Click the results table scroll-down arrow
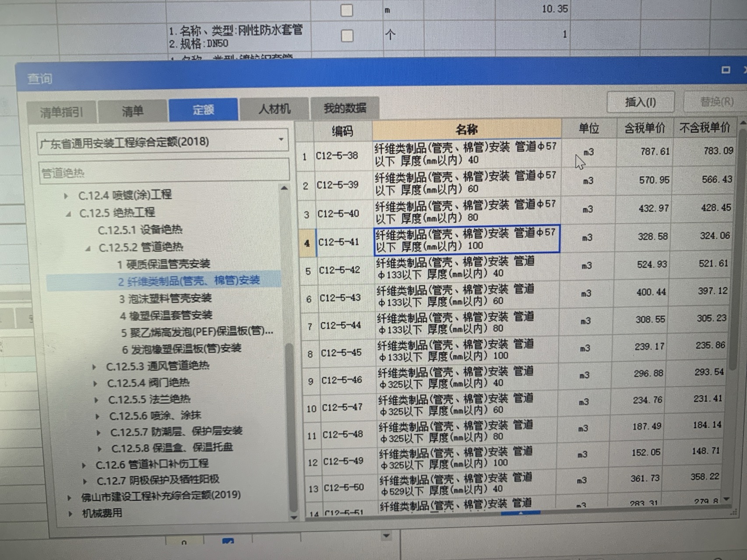The height and width of the screenshot is (560, 747). tap(727, 499)
